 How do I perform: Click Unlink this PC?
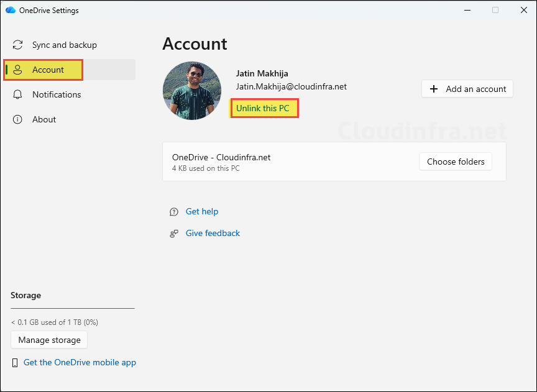click(264, 108)
